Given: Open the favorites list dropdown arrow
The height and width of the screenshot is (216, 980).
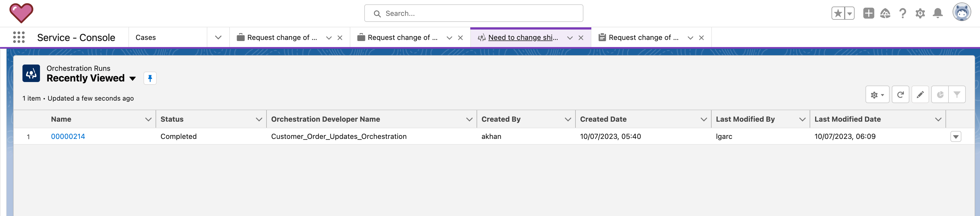Looking at the screenshot, I should [850, 13].
